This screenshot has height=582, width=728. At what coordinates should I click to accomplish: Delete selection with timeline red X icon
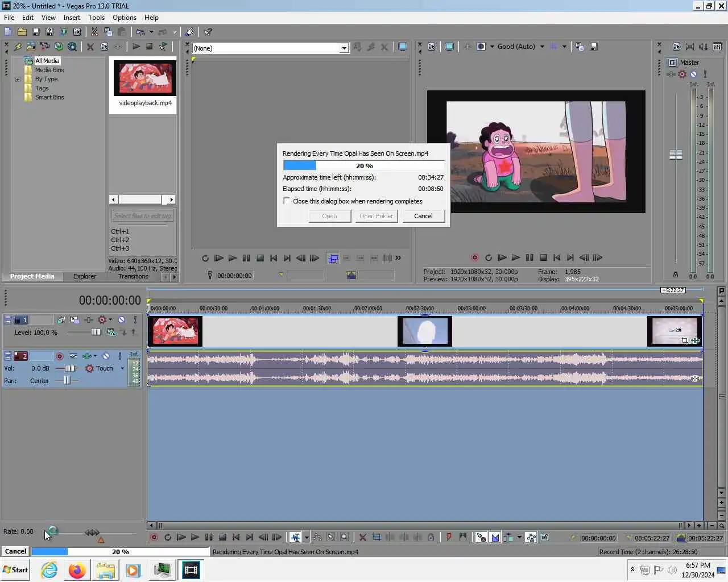coord(362,537)
